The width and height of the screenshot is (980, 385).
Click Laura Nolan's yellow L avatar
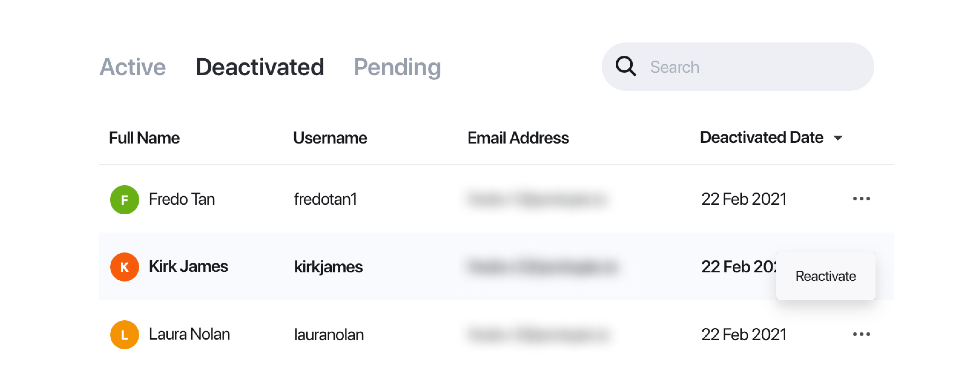click(124, 334)
